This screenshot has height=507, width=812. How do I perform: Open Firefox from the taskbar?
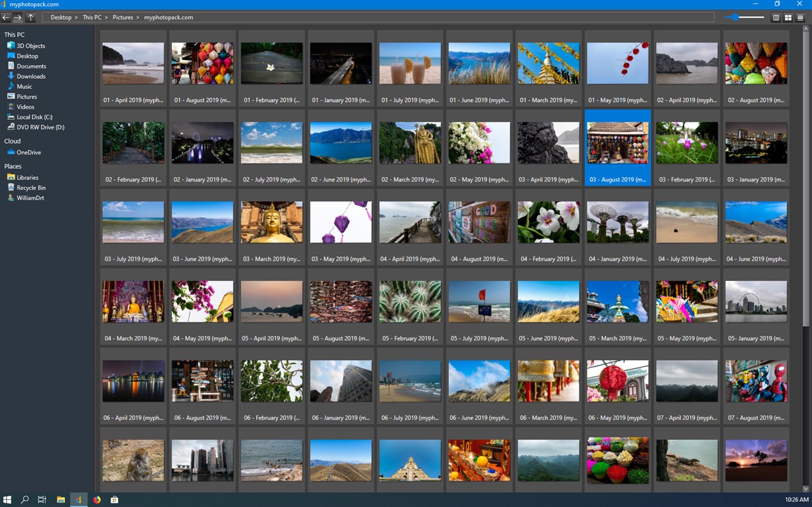97,499
